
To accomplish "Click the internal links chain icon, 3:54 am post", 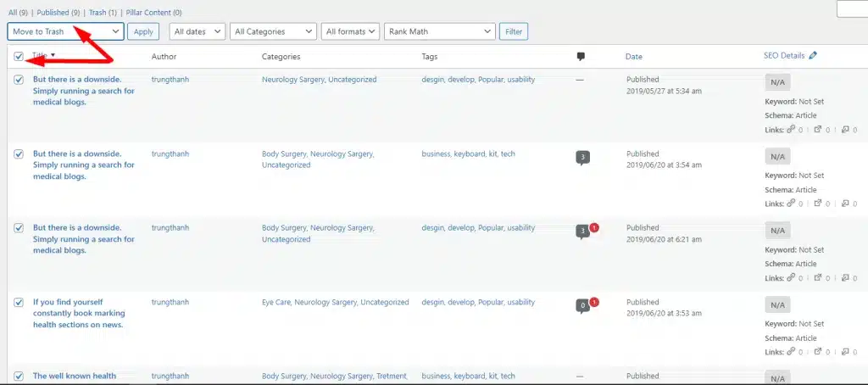I will tap(791, 204).
